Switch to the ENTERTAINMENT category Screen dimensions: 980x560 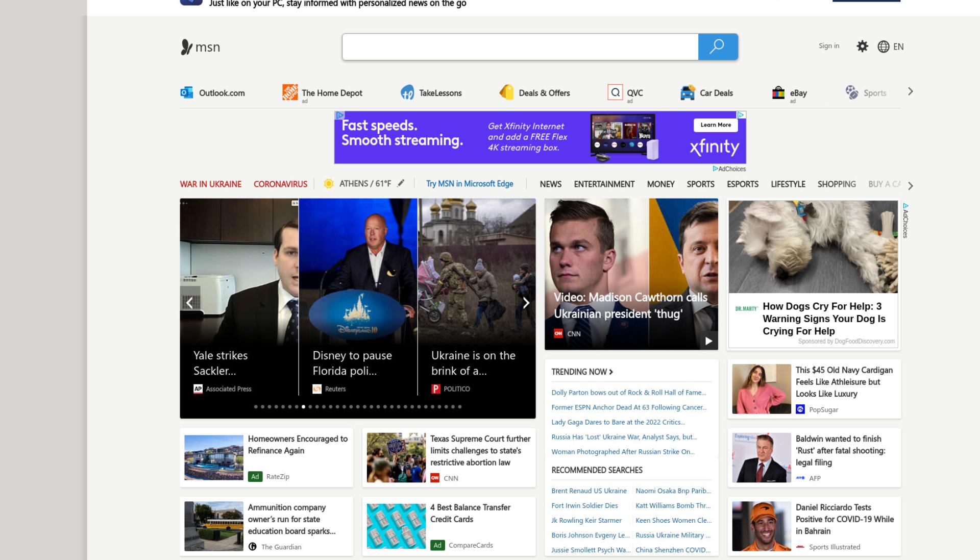pos(604,184)
